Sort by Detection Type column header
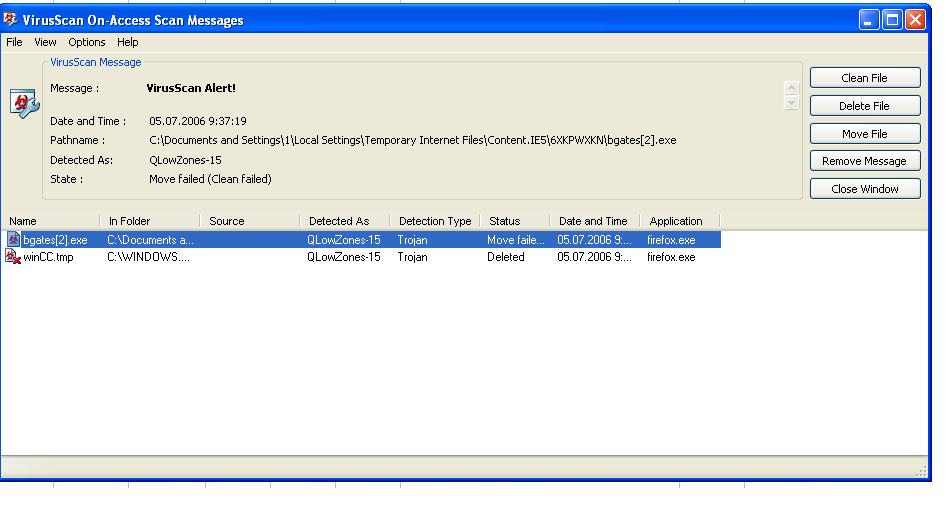The width and height of the screenshot is (946, 512). [x=435, y=221]
